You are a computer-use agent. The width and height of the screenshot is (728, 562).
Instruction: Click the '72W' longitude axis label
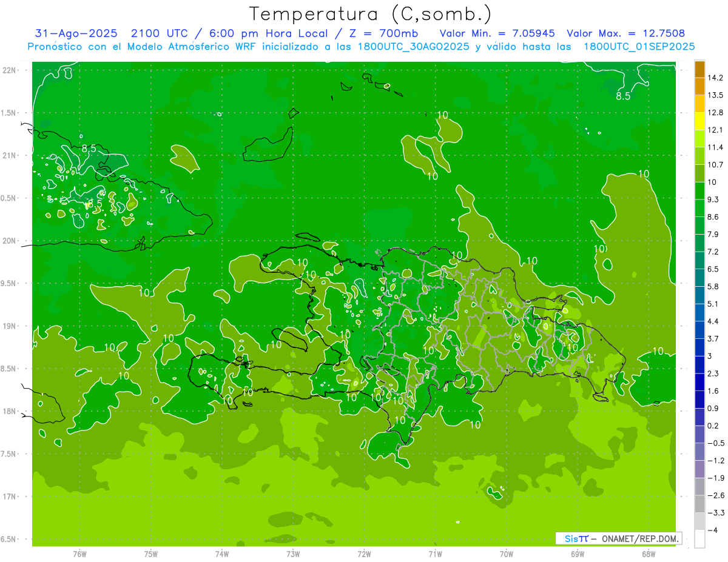coord(364,554)
